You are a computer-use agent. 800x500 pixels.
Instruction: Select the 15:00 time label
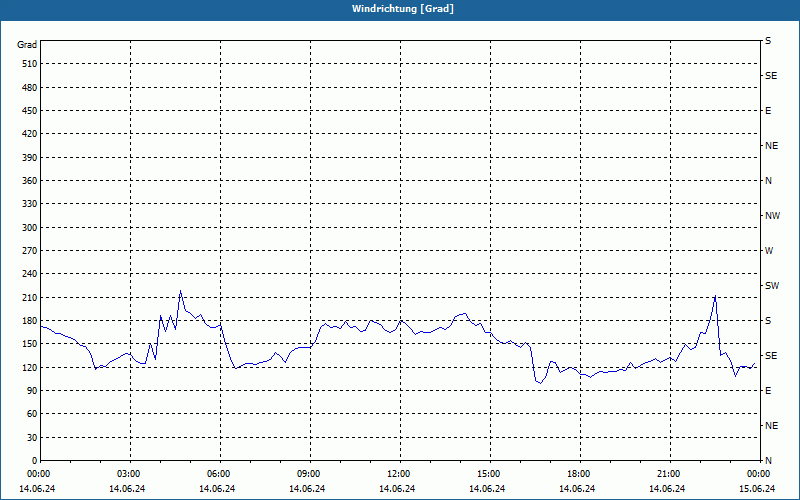click(x=490, y=473)
